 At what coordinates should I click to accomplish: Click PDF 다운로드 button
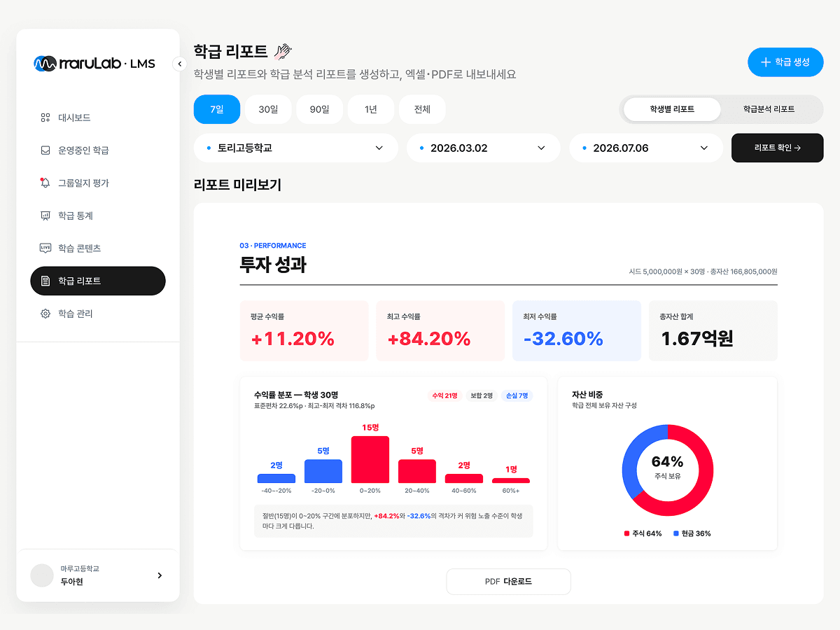[509, 582]
